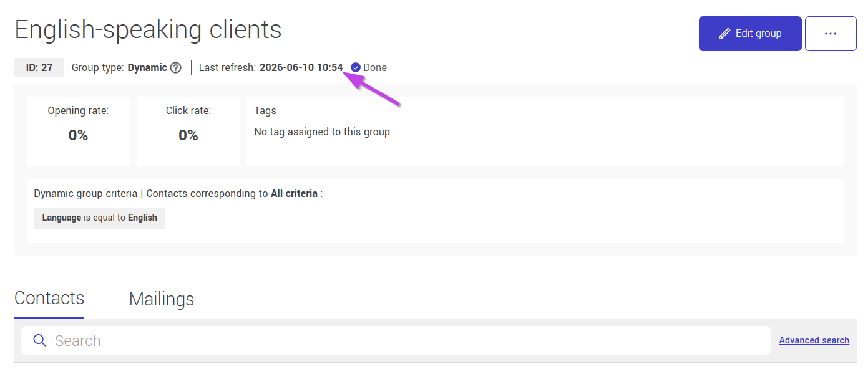
Task: Select the Contacts tab
Action: coord(49,298)
